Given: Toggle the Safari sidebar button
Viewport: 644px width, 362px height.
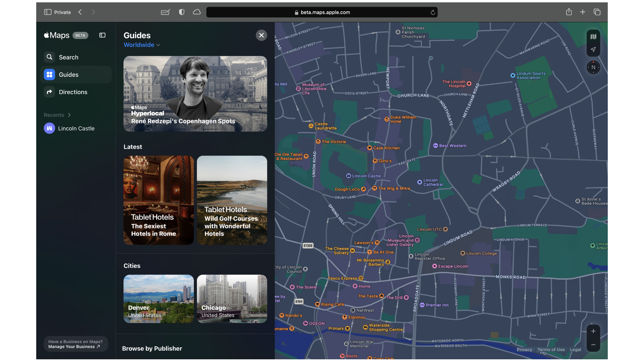Looking at the screenshot, I should (x=48, y=12).
